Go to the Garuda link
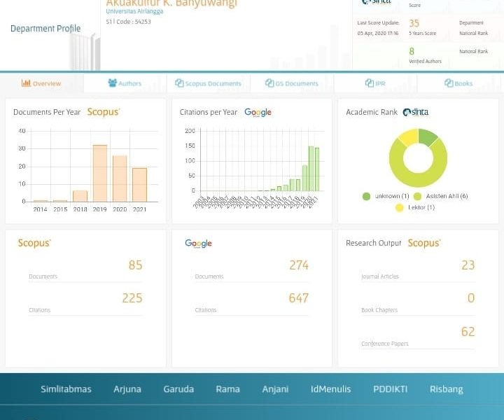Viewport: 504px width, 420px height. (x=178, y=389)
